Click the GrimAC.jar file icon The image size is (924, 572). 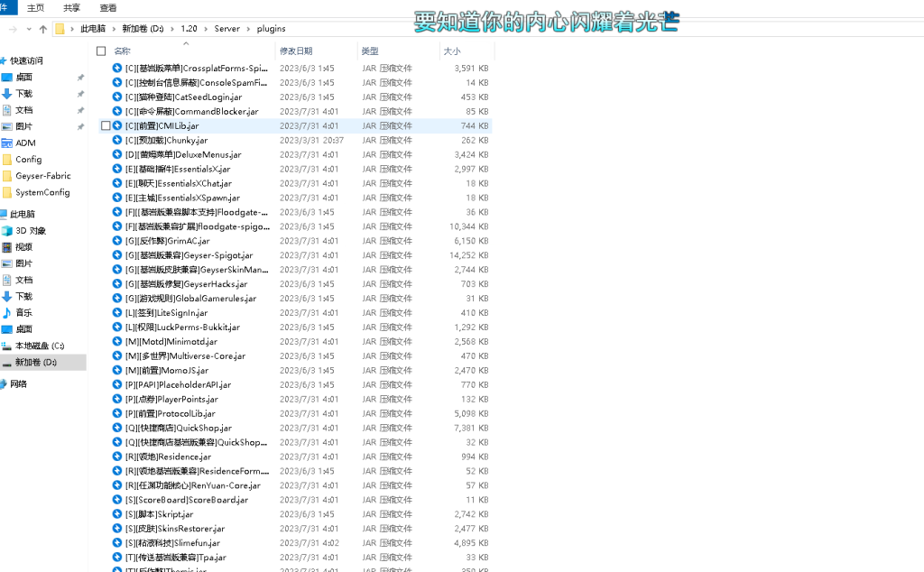(117, 241)
